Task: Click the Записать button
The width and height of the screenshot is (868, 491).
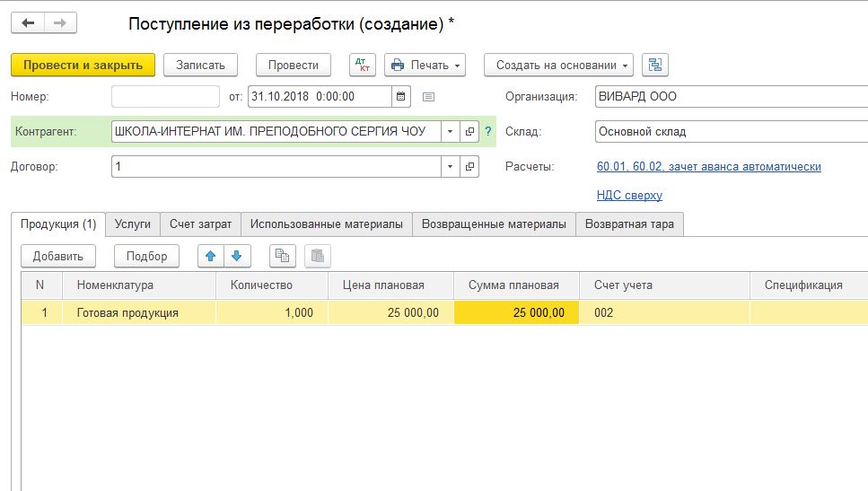Action: pyautogui.click(x=200, y=65)
